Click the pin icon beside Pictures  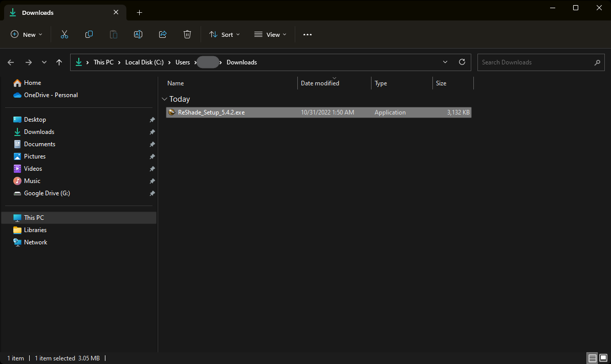152,156
